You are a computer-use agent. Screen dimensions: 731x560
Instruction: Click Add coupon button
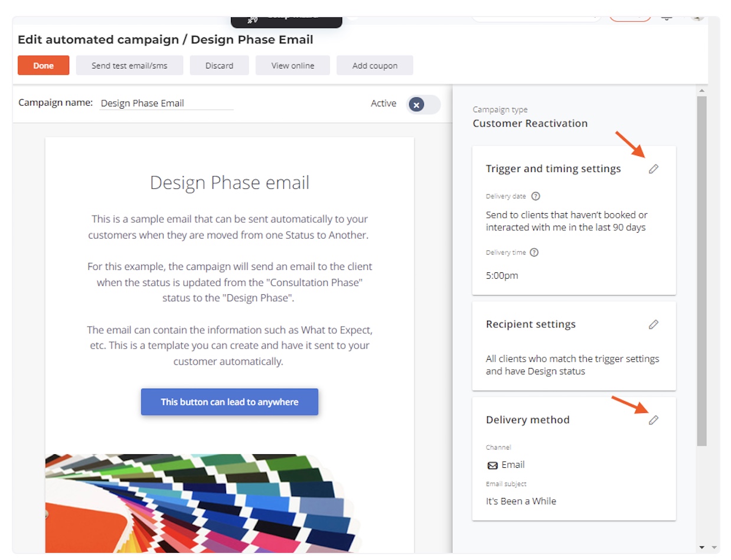point(375,66)
